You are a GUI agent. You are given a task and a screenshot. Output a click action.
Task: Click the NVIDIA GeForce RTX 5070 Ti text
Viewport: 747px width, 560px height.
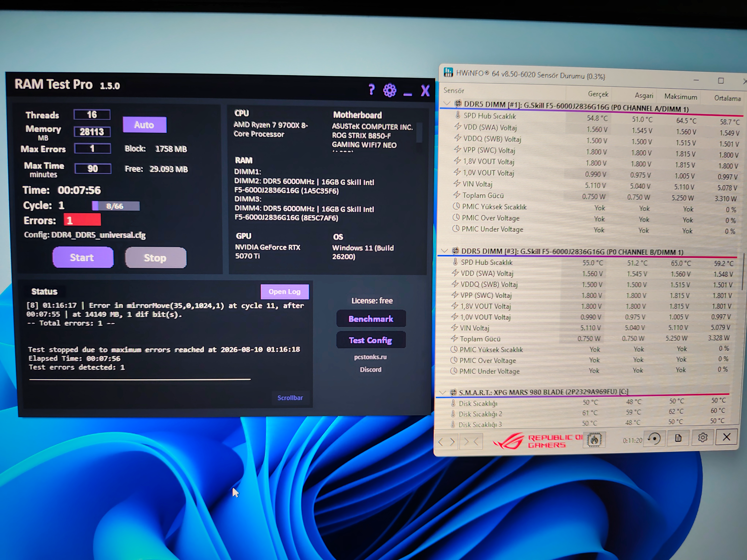pos(268,251)
